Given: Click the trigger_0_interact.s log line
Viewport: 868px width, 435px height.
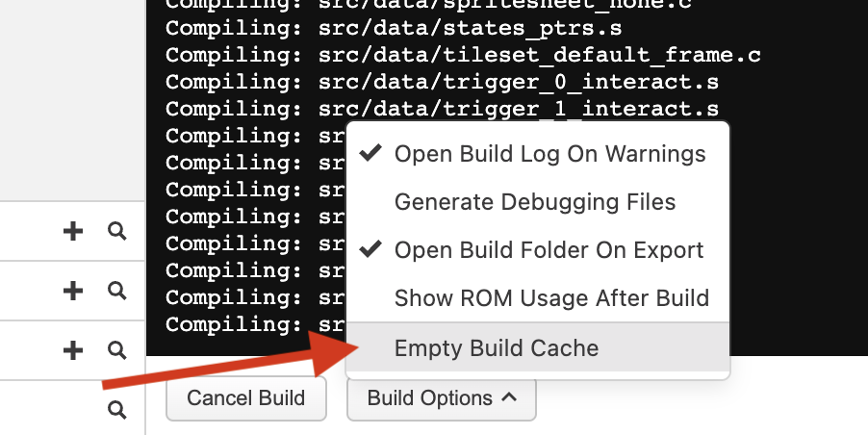Looking at the screenshot, I should 442,82.
